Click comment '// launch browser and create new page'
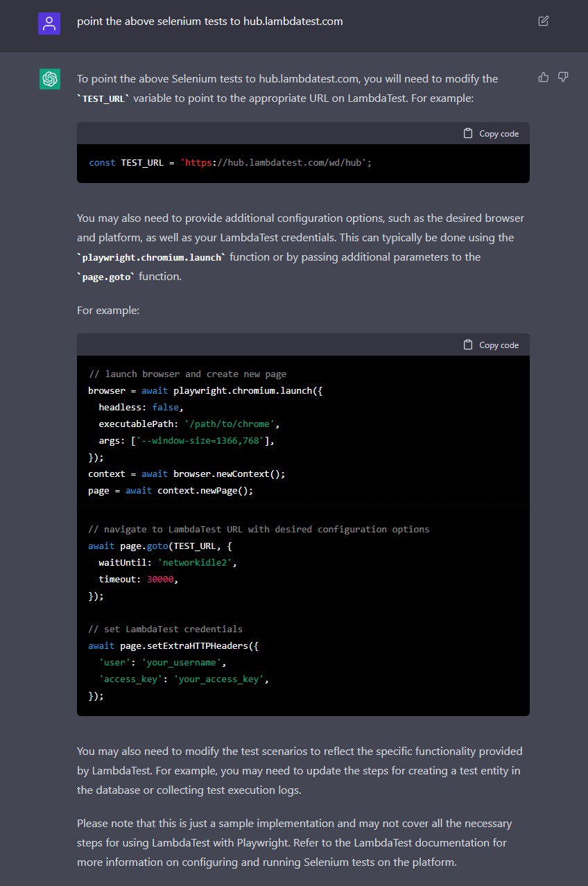588x886 pixels. tap(187, 374)
